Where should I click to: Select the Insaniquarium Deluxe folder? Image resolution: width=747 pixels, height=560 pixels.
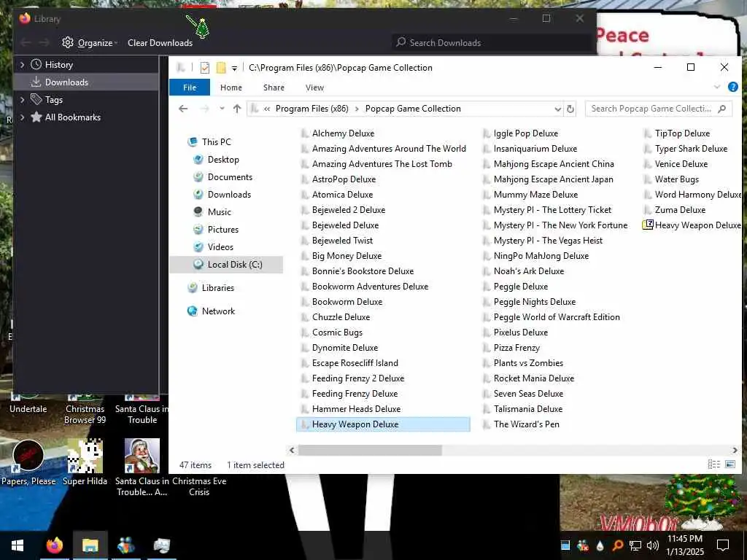tap(535, 149)
